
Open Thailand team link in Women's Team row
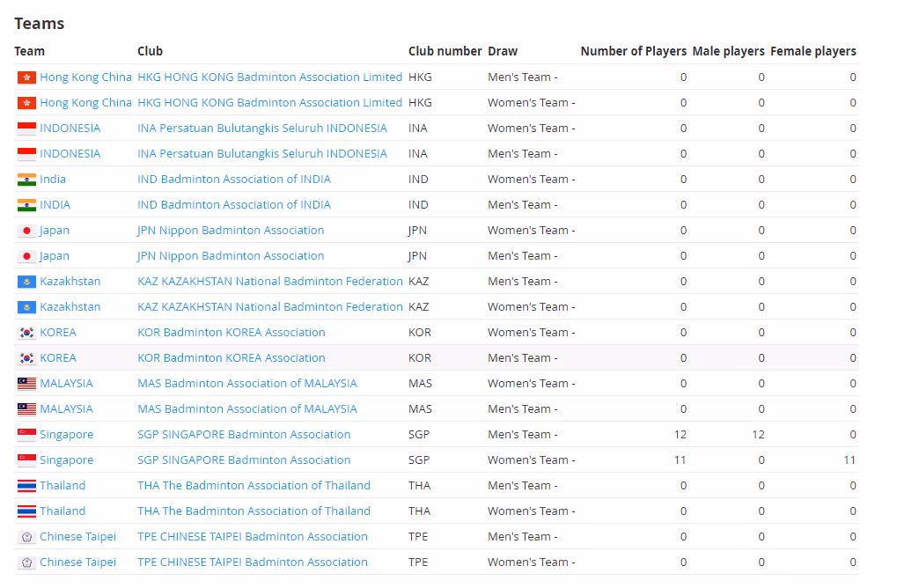tap(62, 511)
